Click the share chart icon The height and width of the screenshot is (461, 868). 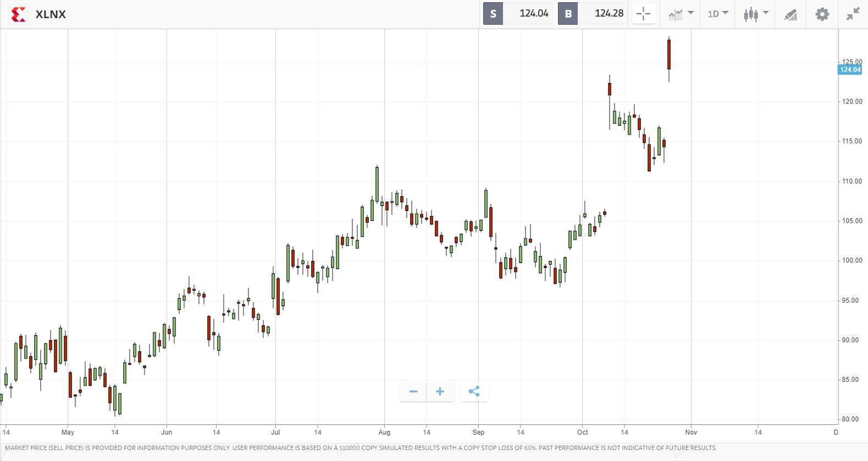[x=474, y=391]
